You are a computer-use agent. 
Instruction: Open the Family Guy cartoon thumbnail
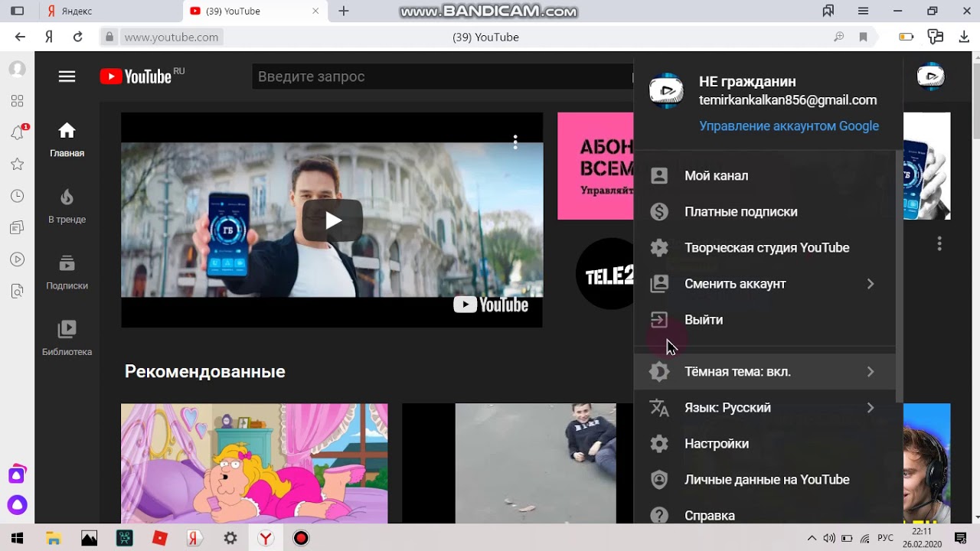tap(254, 464)
